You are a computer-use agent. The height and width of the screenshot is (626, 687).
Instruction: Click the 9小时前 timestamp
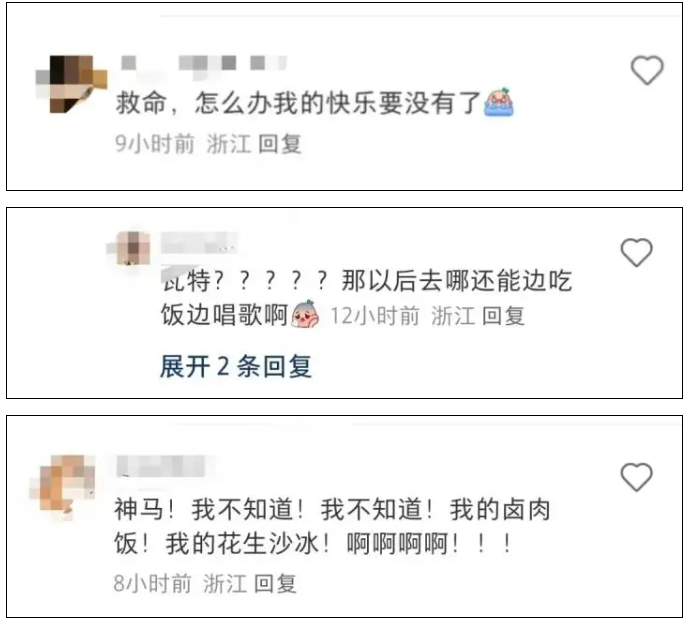pos(155,144)
